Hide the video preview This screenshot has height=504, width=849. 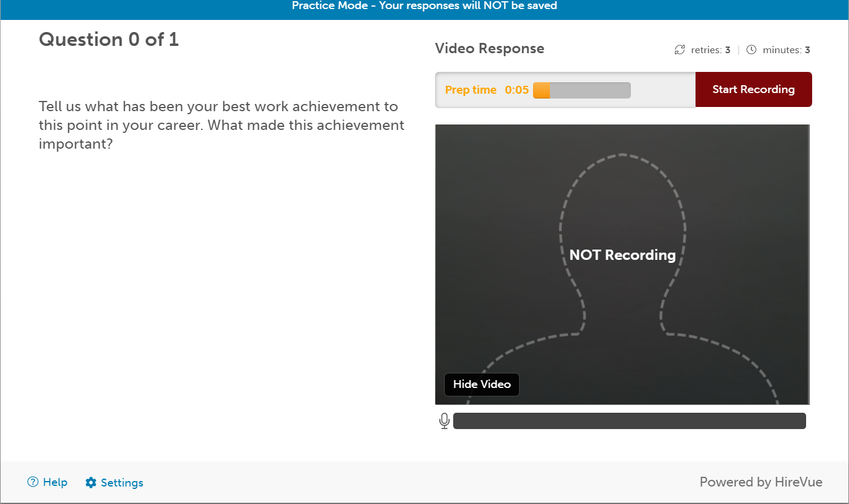482,384
